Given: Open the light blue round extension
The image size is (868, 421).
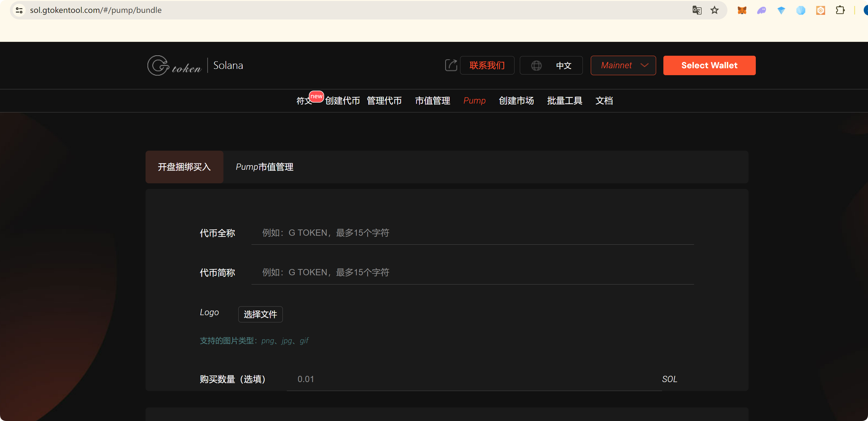Looking at the screenshot, I should (x=801, y=11).
